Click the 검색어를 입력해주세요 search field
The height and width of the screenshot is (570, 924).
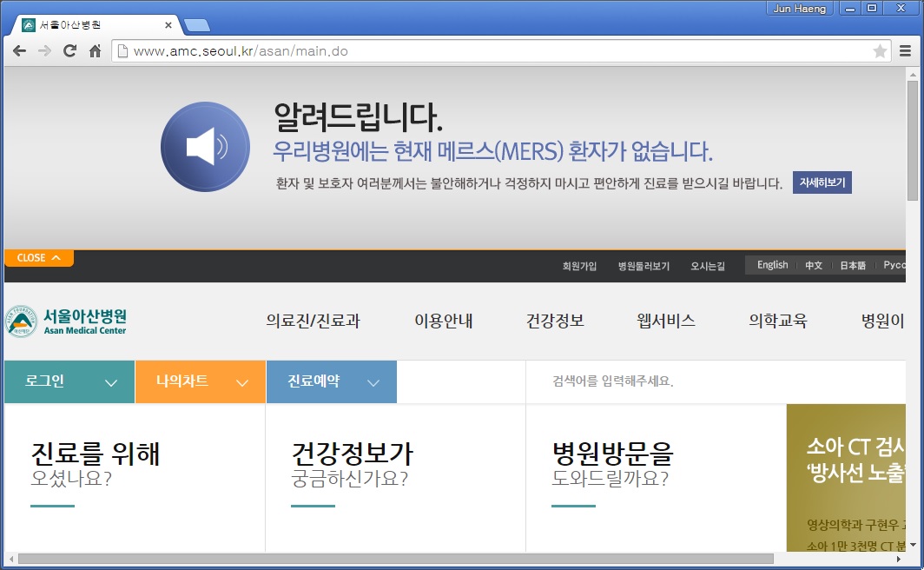pyautogui.click(x=716, y=381)
